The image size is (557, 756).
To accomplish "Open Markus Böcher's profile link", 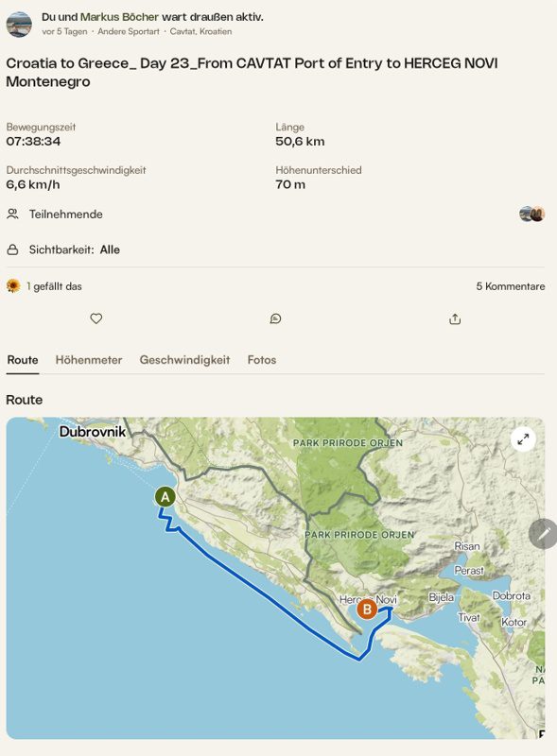I will click(x=119, y=17).
